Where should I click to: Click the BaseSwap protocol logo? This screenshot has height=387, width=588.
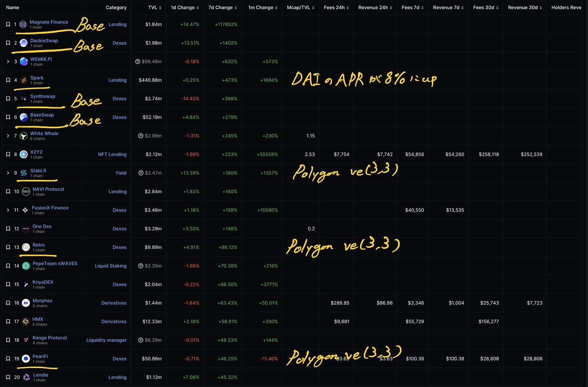[x=24, y=117]
